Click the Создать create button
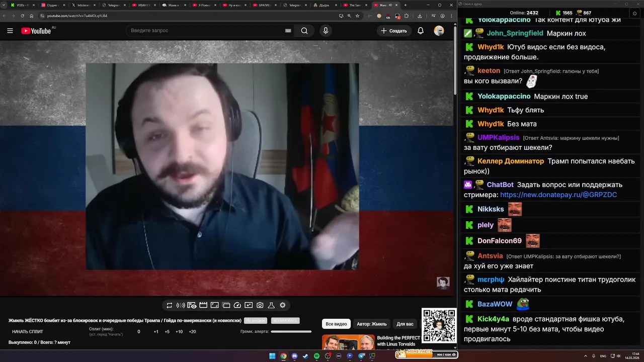 point(393,31)
